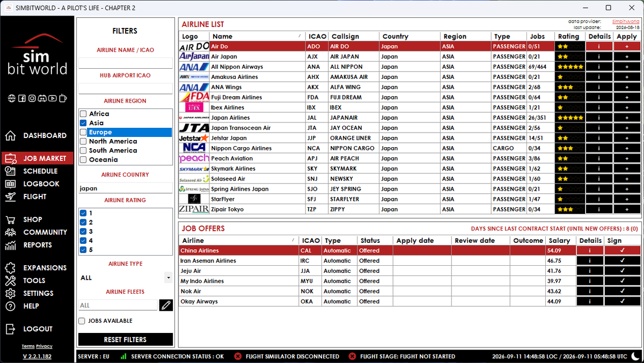
Task: Uncheck the Asia region checkbox
Action: point(83,123)
